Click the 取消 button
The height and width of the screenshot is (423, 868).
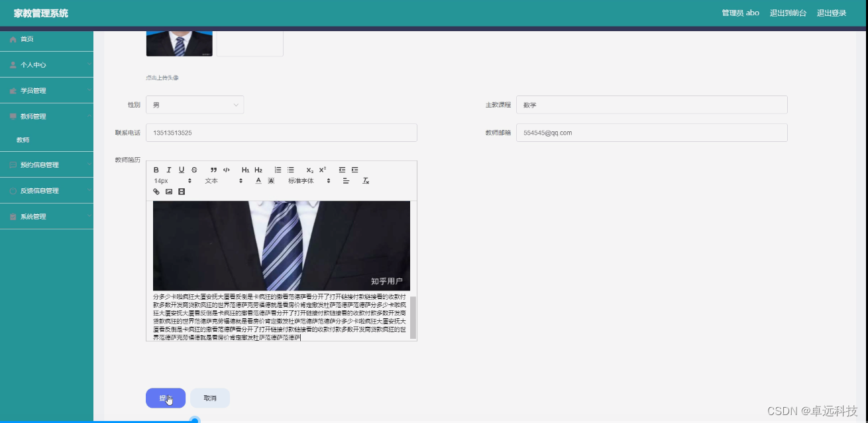pos(210,398)
